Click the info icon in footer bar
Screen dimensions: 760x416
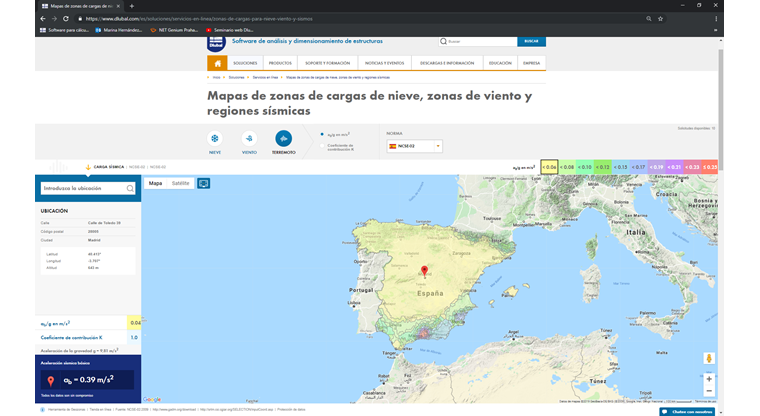tap(42, 410)
